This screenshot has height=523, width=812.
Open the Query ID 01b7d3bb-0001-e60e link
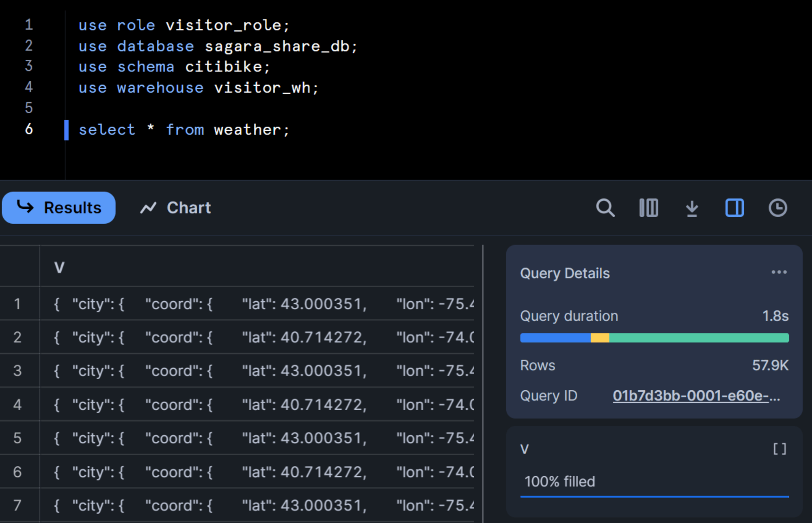click(696, 395)
